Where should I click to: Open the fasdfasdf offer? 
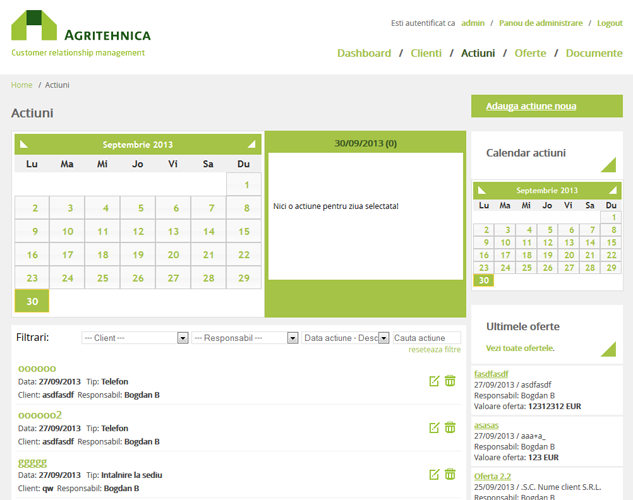[x=491, y=374]
